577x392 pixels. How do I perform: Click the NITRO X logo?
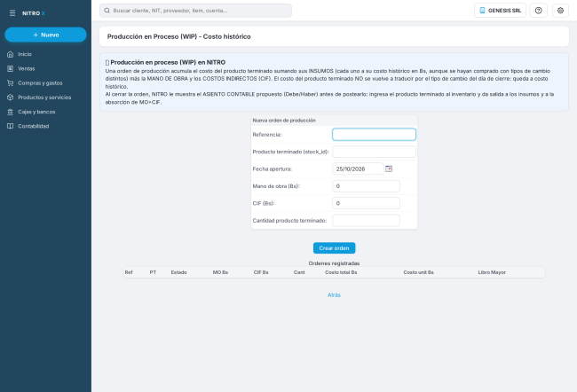tap(34, 13)
